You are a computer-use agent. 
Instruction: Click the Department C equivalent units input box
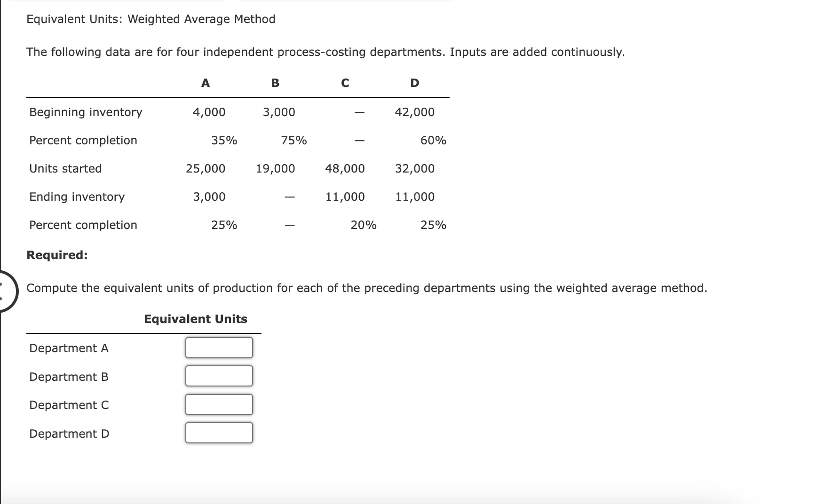218,404
